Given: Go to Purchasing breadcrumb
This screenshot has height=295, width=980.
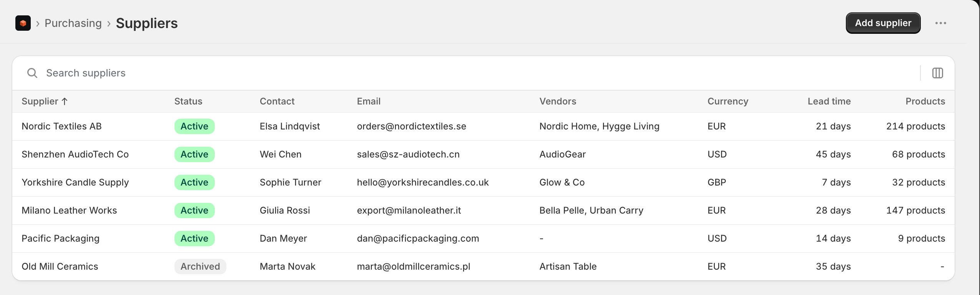Looking at the screenshot, I should click(x=73, y=23).
